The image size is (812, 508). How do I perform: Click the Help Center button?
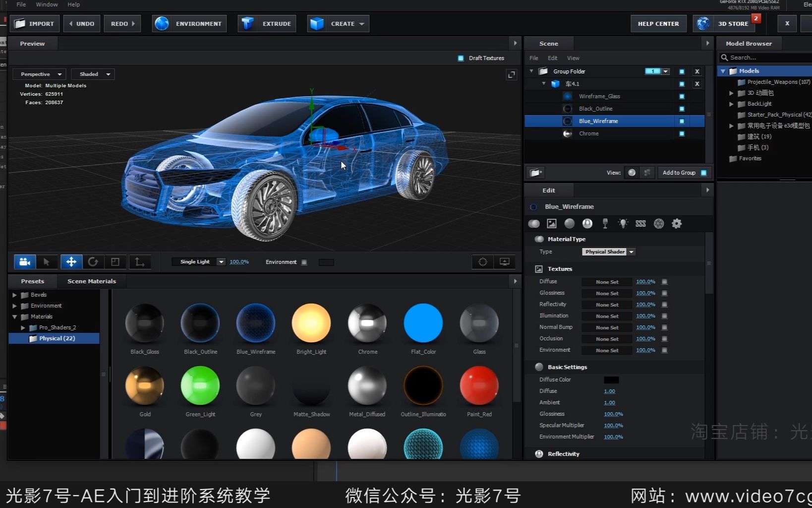coord(658,23)
